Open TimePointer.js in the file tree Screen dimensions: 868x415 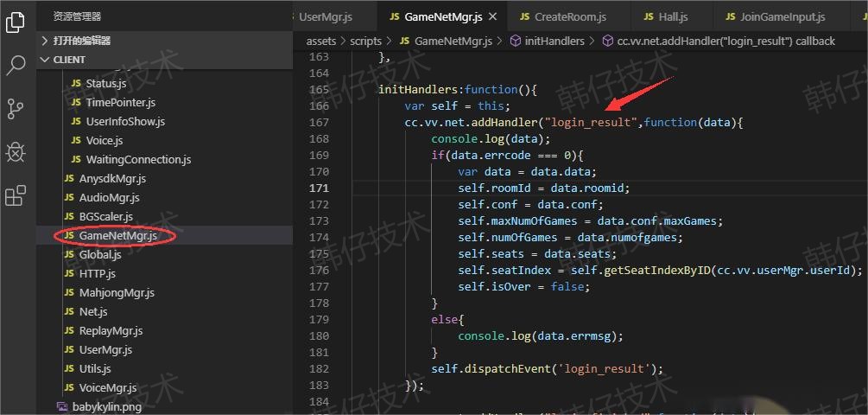164,103
